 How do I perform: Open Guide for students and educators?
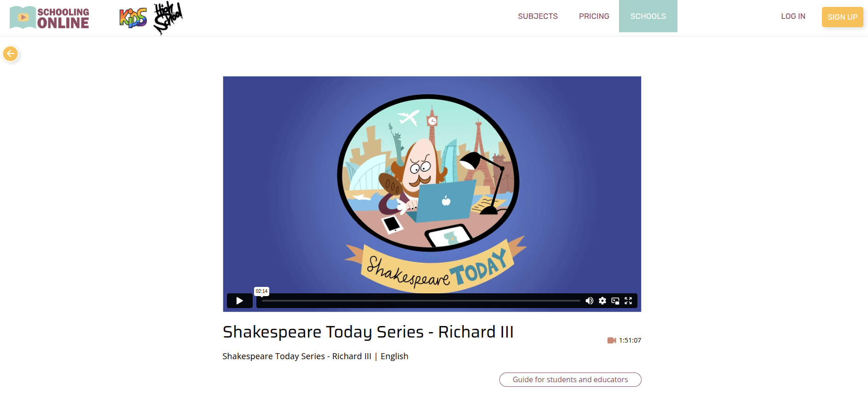click(x=570, y=379)
